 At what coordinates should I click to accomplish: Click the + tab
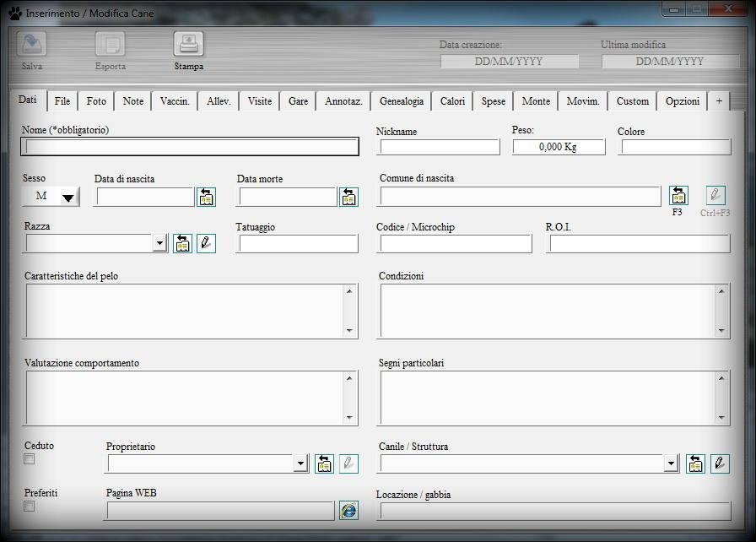coord(719,101)
